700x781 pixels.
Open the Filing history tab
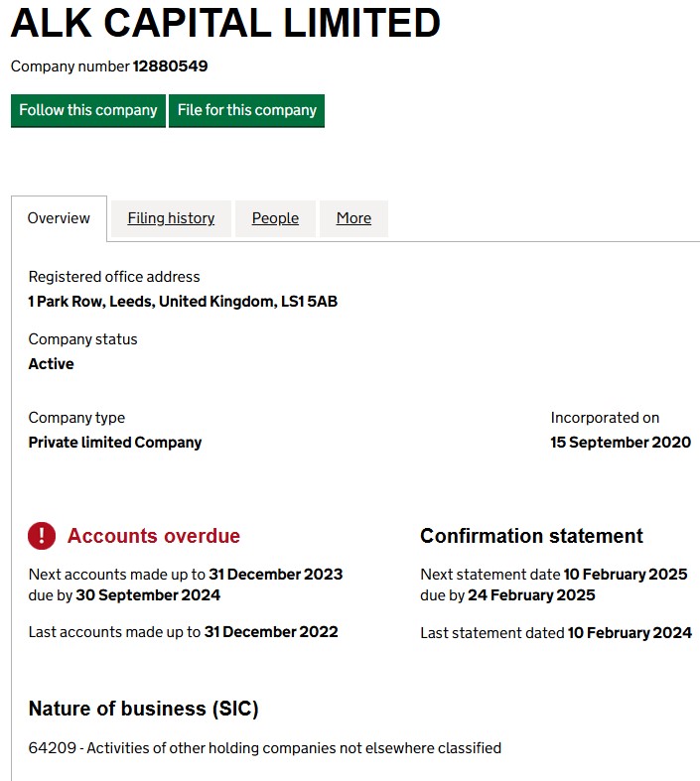coord(171,218)
